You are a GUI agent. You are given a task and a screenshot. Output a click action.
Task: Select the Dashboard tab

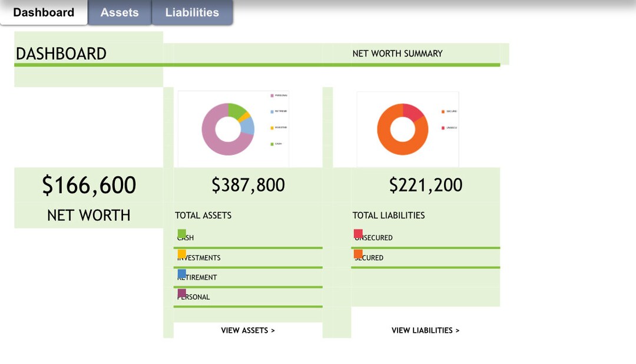tap(44, 12)
